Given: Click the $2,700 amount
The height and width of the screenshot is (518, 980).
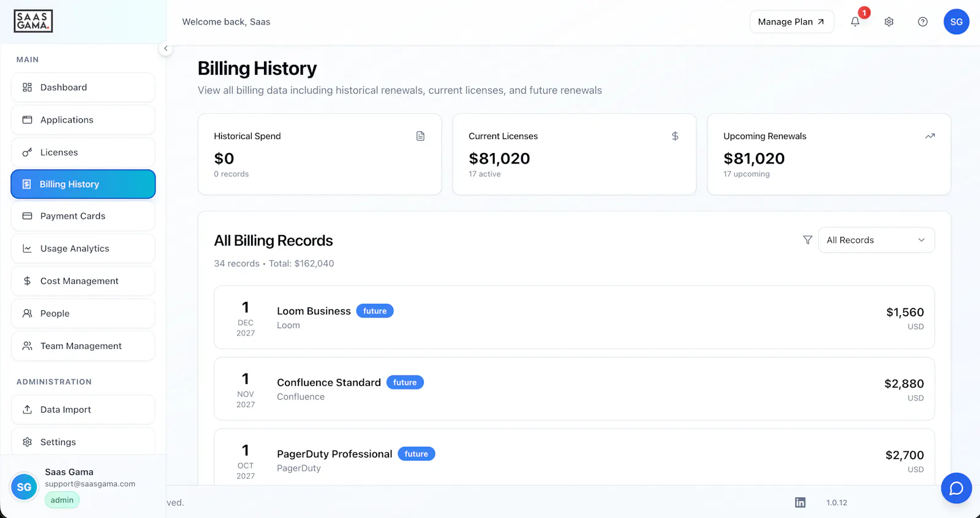Looking at the screenshot, I should [905, 455].
